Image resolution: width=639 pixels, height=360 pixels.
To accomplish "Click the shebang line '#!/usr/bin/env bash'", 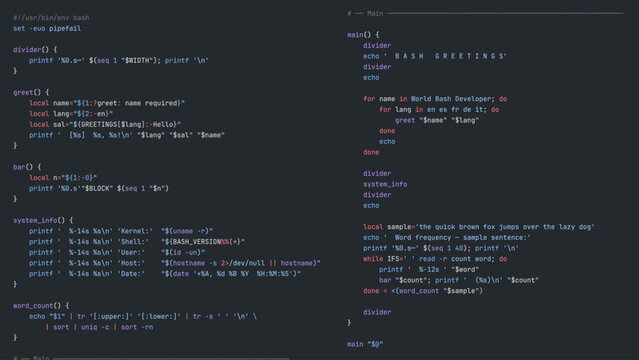I will [51, 18].
